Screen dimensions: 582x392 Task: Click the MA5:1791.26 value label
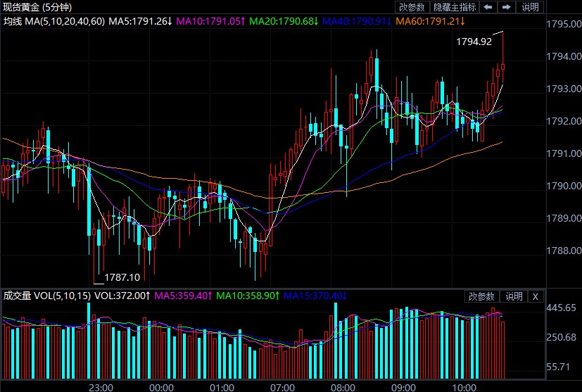coord(140,22)
